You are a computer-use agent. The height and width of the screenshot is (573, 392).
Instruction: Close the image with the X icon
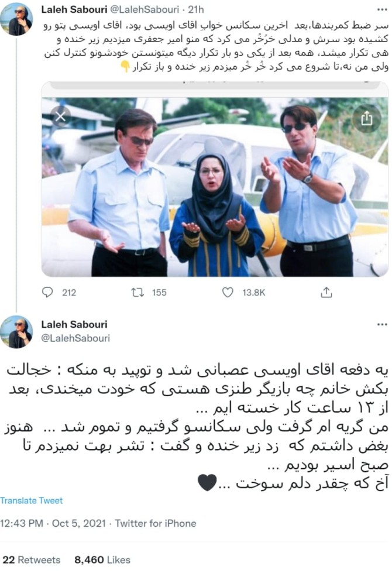pos(60,116)
